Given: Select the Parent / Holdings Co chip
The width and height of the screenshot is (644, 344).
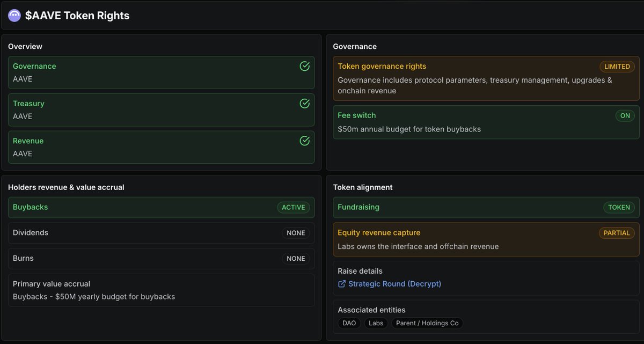Looking at the screenshot, I should point(427,323).
